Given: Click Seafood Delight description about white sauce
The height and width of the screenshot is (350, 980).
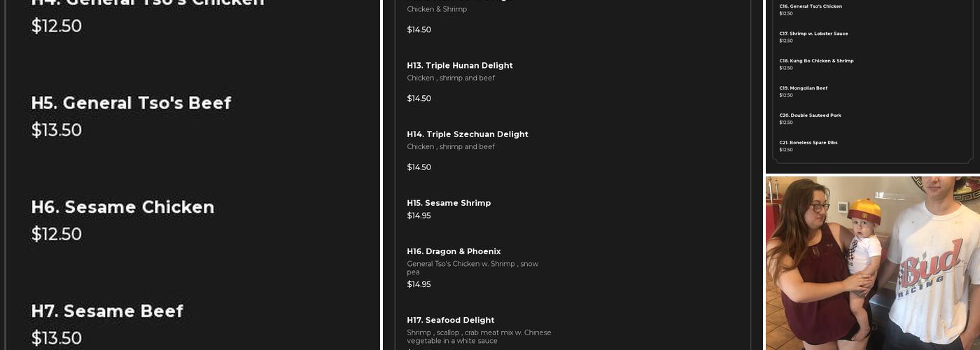Looking at the screenshot, I should (479, 337).
